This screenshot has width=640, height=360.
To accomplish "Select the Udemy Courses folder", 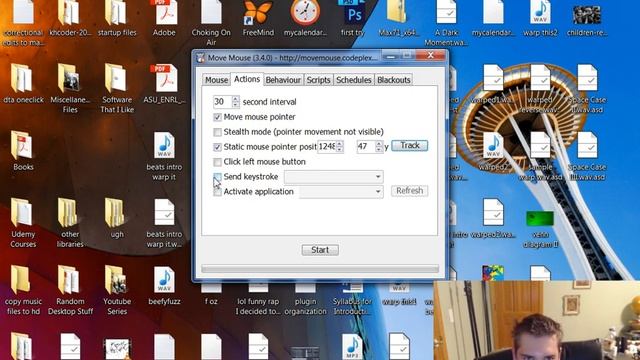I will coord(23,223).
